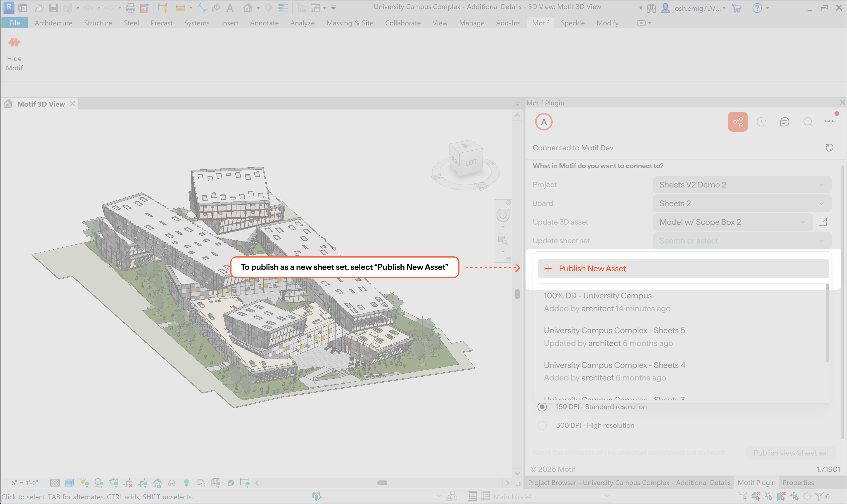Open the Default 3D View house icon
847x504 pixels.
click(248, 8)
